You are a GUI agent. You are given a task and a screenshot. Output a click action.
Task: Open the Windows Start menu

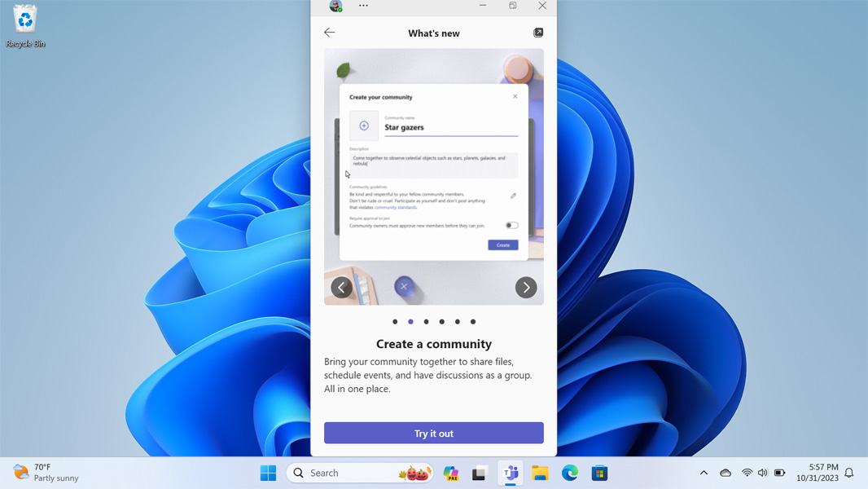click(268, 473)
